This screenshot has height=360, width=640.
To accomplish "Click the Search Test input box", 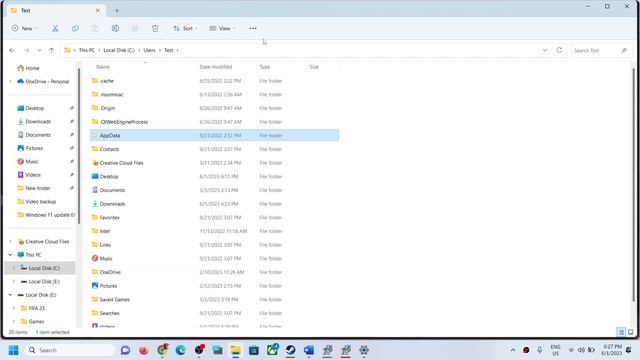I will click(x=600, y=50).
